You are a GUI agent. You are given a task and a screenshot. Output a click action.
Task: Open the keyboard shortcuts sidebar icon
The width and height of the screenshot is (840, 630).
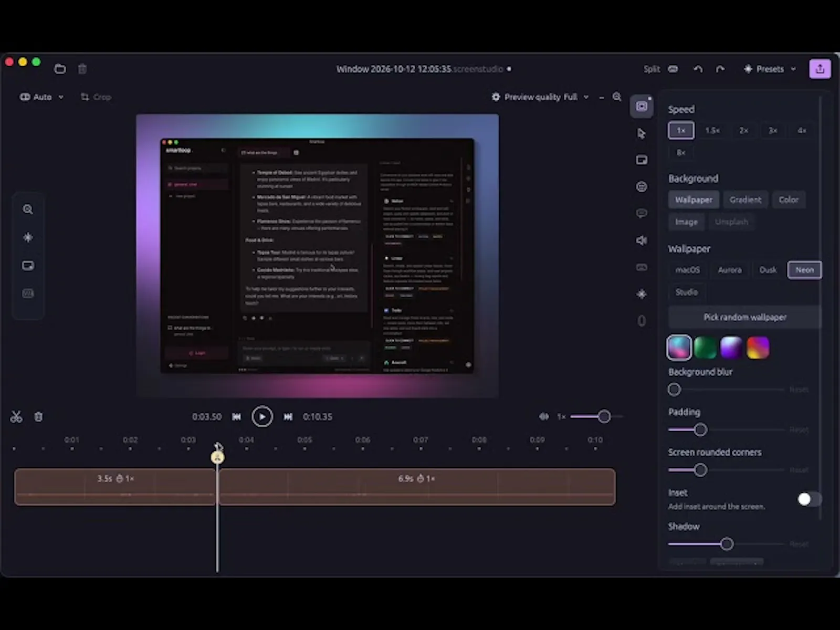pos(642,267)
